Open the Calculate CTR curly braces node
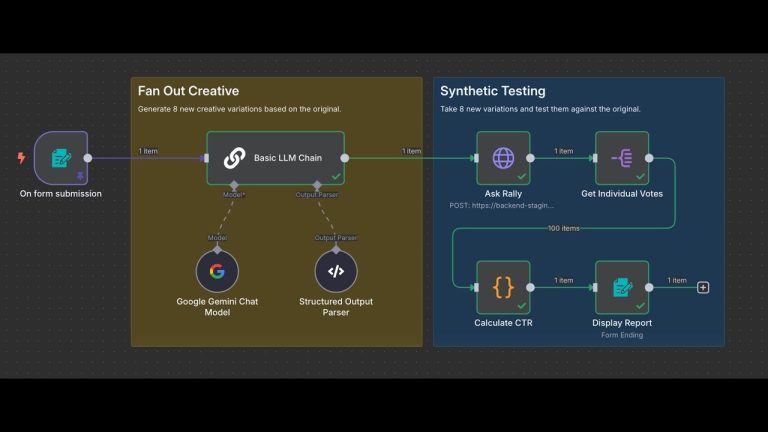The width and height of the screenshot is (768, 432). [x=503, y=287]
